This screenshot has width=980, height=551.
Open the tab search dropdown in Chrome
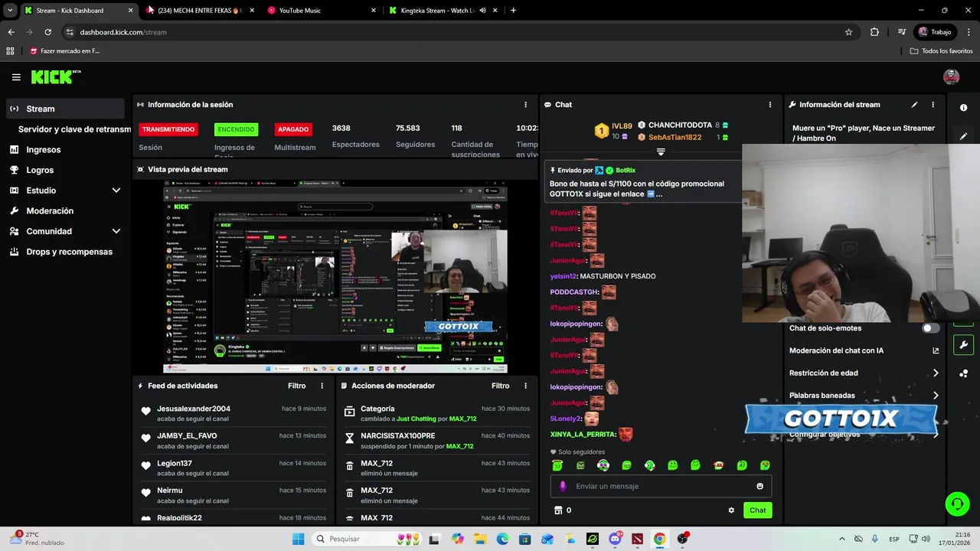(10, 11)
